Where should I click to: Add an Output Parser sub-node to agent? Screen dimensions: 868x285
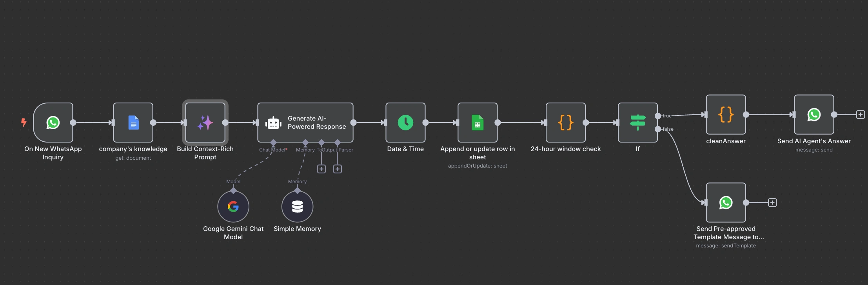tap(338, 169)
